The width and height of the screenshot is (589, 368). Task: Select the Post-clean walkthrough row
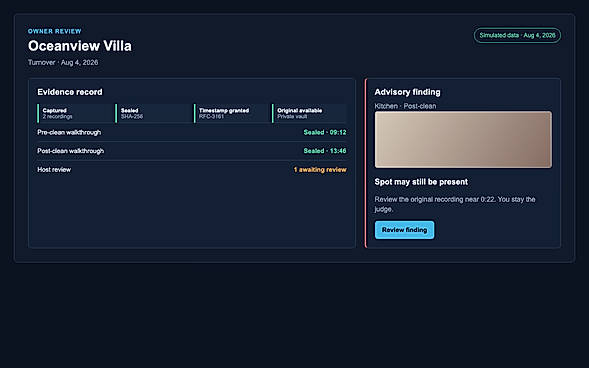pos(192,151)
